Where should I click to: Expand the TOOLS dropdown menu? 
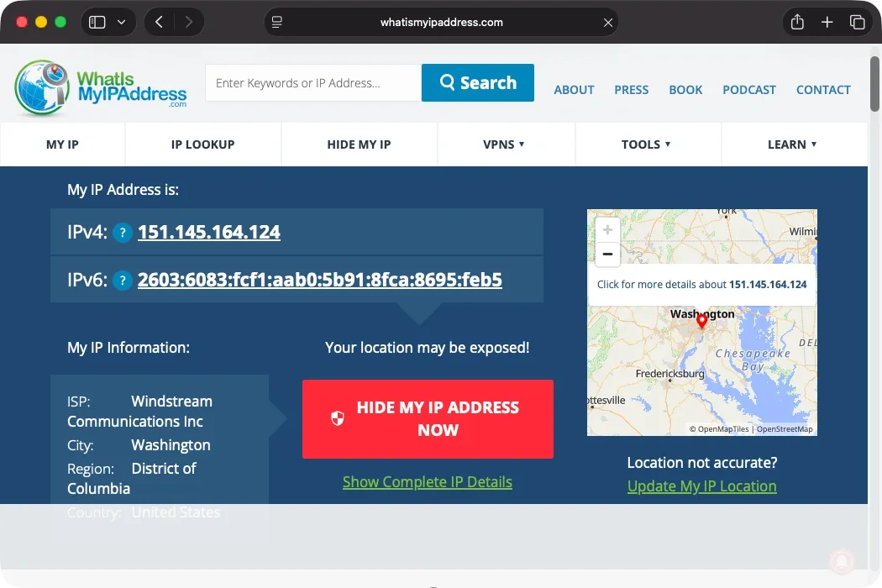646,144
